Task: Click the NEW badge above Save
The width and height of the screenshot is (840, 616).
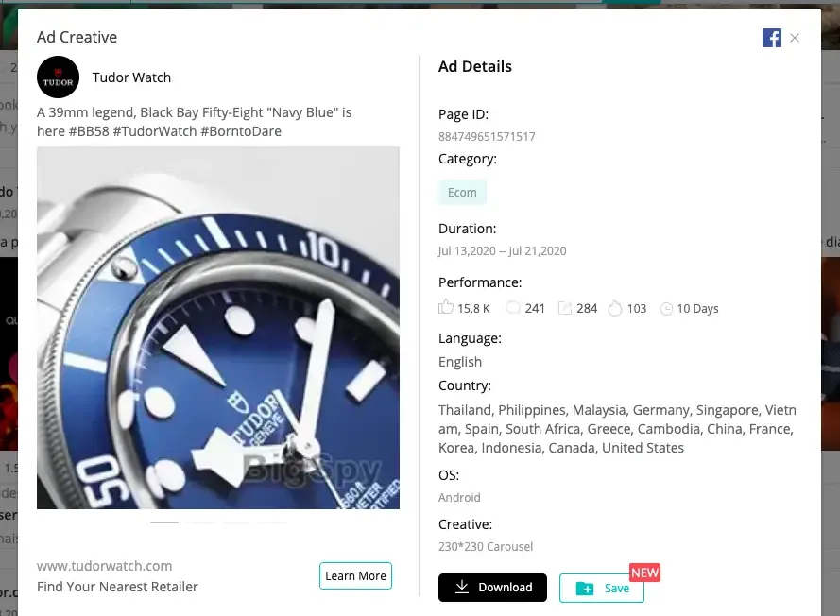Action: pos(644,572)
